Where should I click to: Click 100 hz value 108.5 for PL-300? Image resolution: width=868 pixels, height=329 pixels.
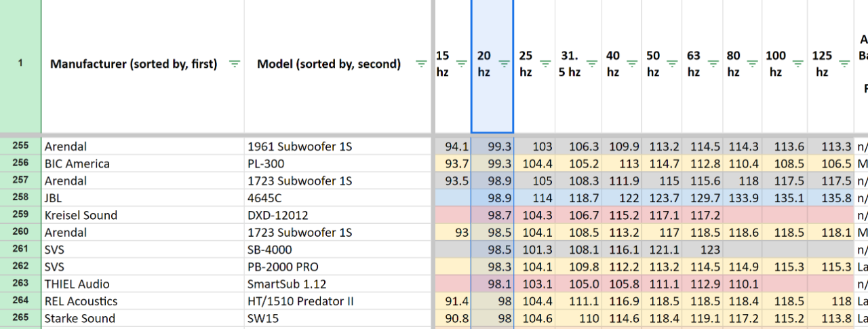[785, 163]
